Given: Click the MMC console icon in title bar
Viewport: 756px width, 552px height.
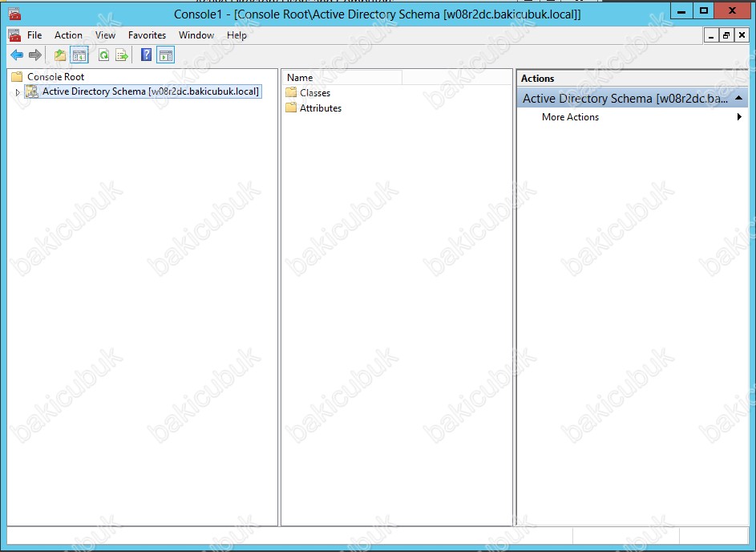Looking at the screenshot, I should tap(15, 14).
